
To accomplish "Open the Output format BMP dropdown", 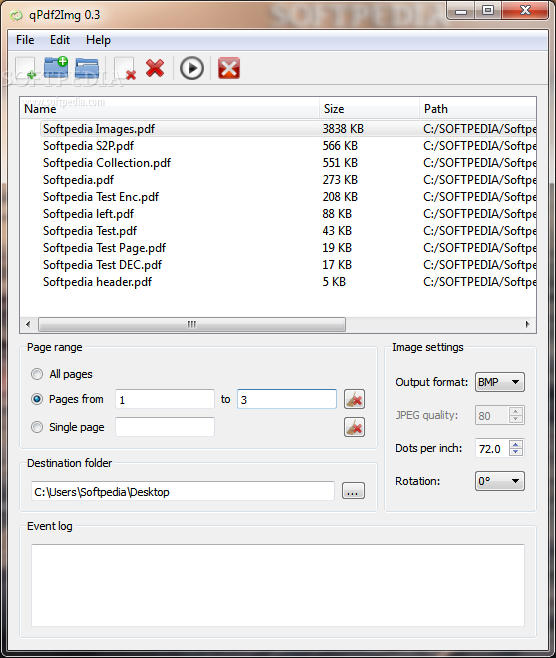I will (x=499, y=382).
